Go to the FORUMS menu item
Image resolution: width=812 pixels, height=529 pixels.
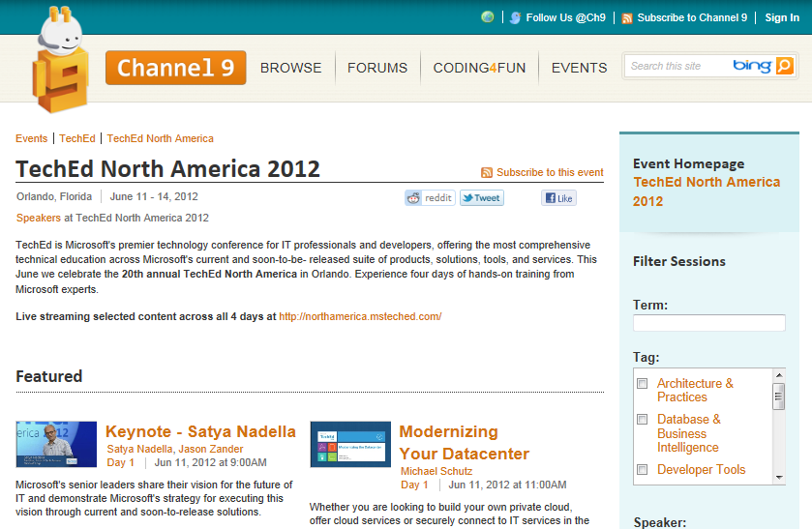pyautogui.click(x=377, y=68)
